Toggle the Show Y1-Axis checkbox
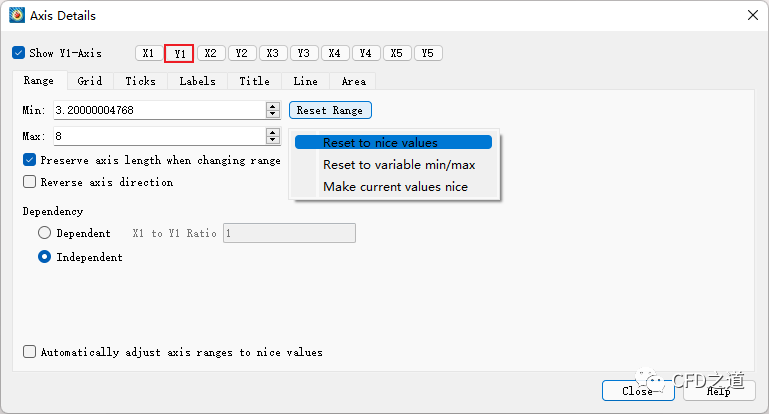The image size is (769, 414). (x=19, y=53)
